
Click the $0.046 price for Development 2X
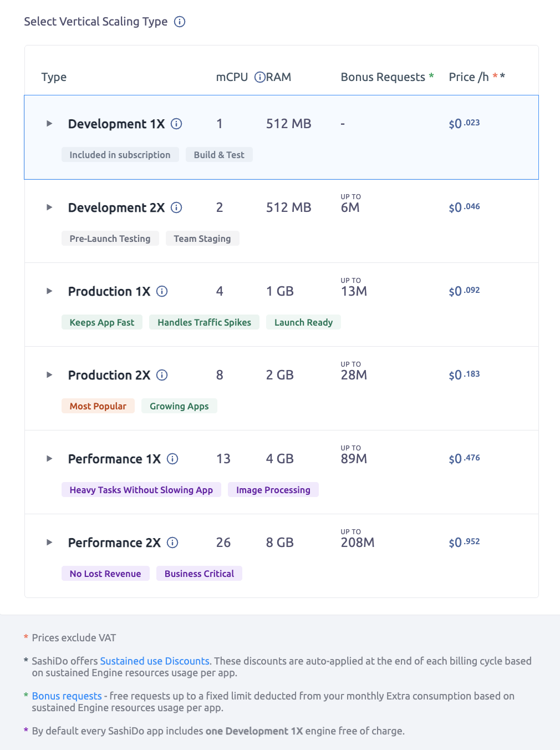click(x=465, y=207)
